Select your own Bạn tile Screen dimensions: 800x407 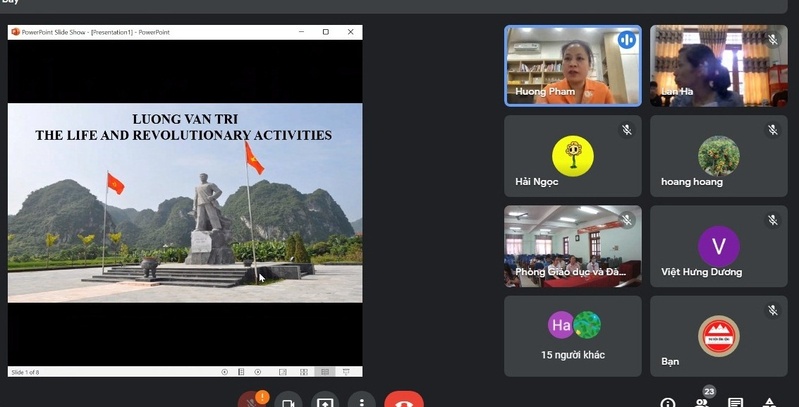click(x=719, y=336)
